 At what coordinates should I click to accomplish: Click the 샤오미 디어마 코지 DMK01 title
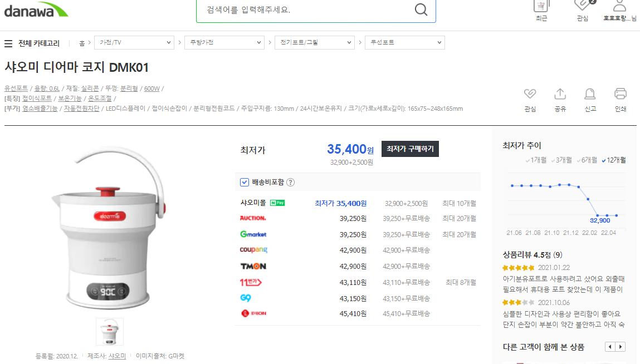[76, 67]
